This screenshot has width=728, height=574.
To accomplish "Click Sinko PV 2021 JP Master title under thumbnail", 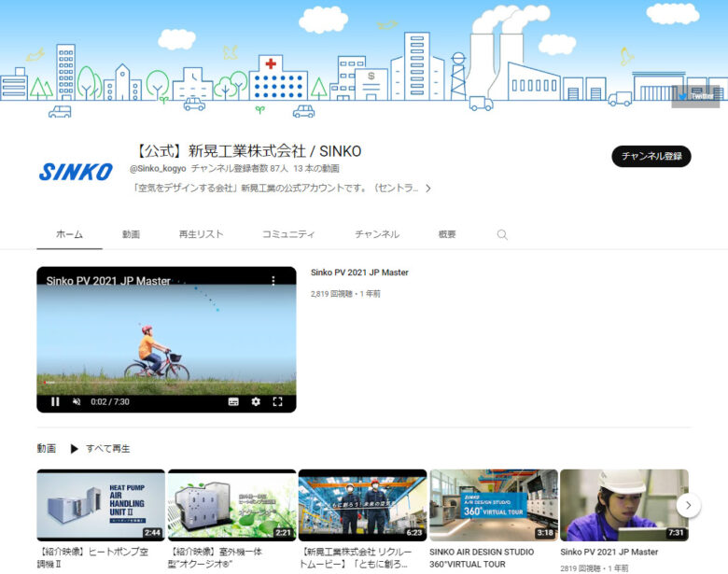I will pos(609,553).
